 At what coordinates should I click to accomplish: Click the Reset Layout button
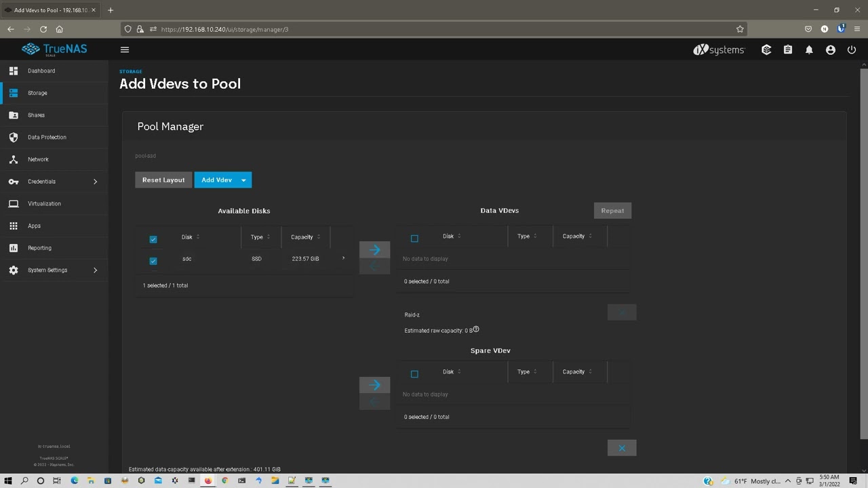click(163, 180)
